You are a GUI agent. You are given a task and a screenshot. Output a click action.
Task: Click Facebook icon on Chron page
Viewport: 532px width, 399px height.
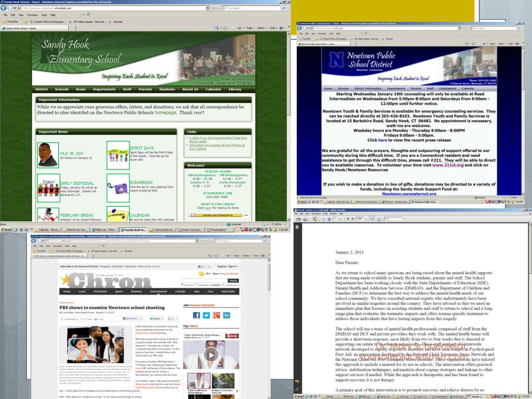coord(196,315)
